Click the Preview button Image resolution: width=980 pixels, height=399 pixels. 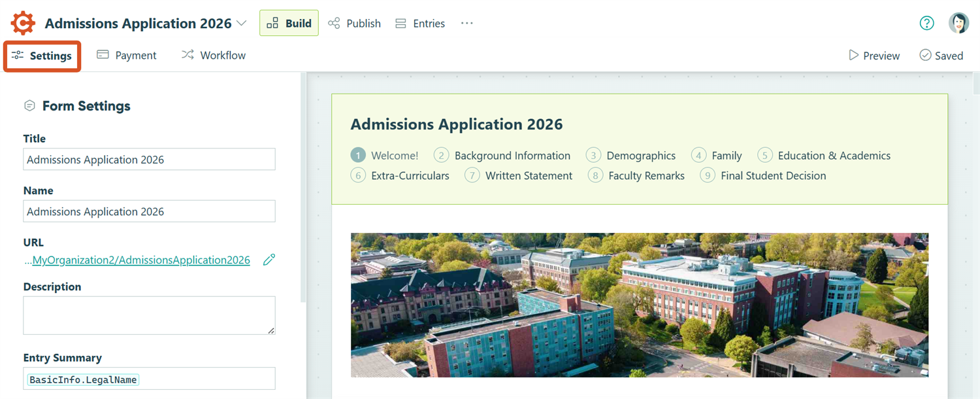(x=874, y=56)
